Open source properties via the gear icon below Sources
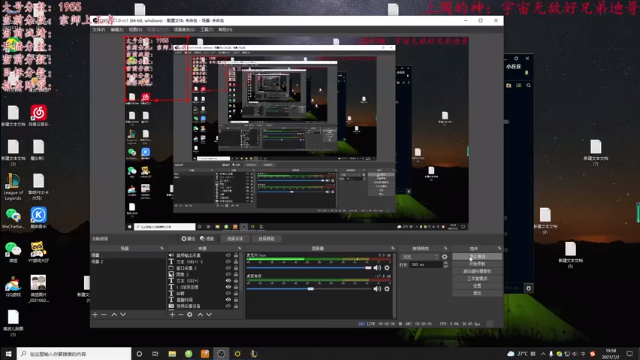 pyautogui.click(x=190, y=315)
